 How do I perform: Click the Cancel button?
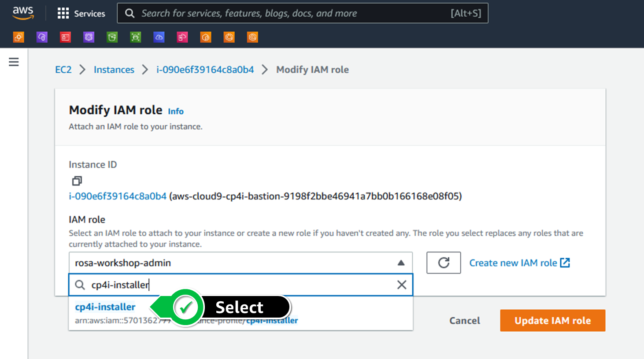(464, 320)
